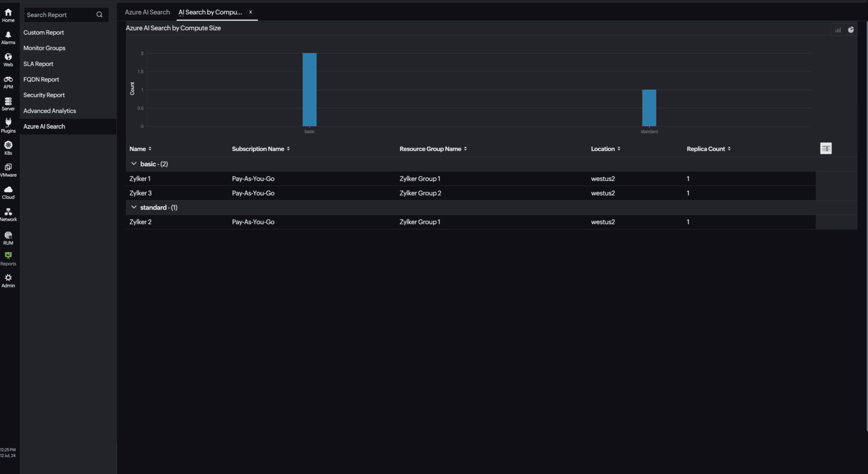Screen dimensions: 868x474
Task: Switch chart to bar graph view
Action: 838,30
